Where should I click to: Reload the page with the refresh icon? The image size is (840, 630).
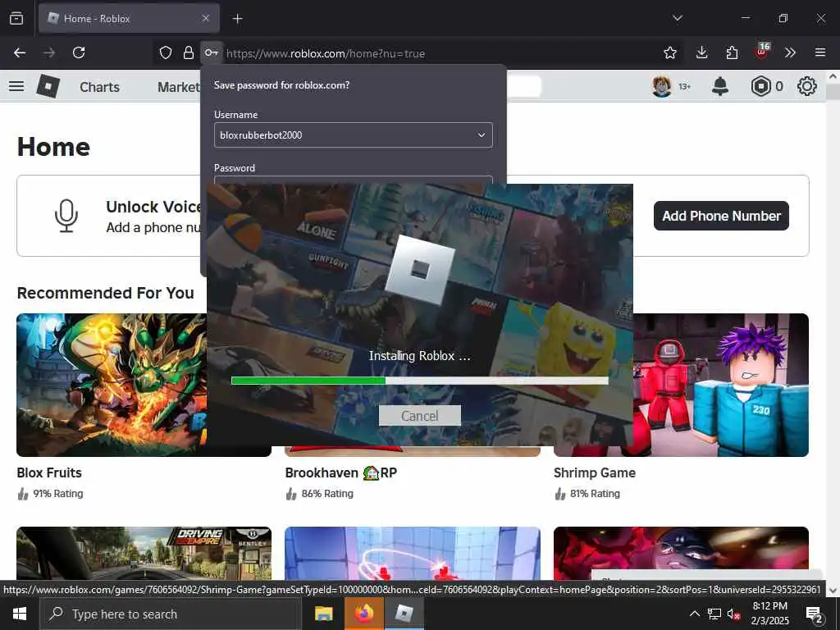[79, 52]
